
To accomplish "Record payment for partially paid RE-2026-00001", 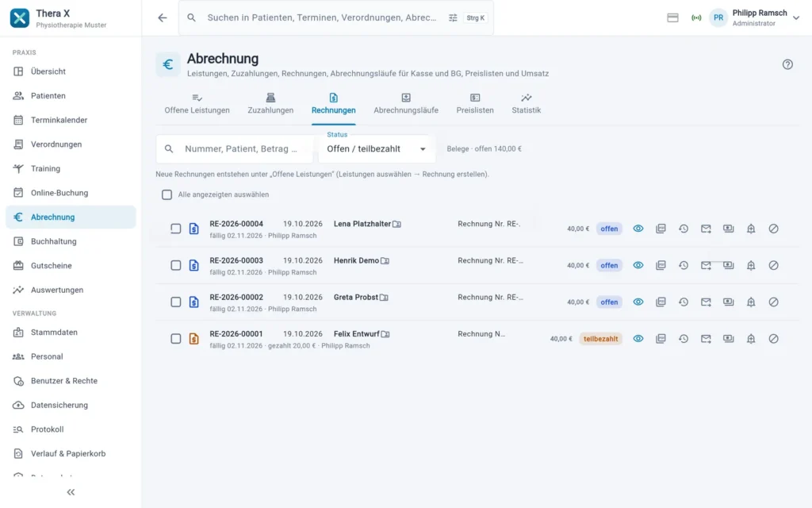I will [x=729, y=338].
